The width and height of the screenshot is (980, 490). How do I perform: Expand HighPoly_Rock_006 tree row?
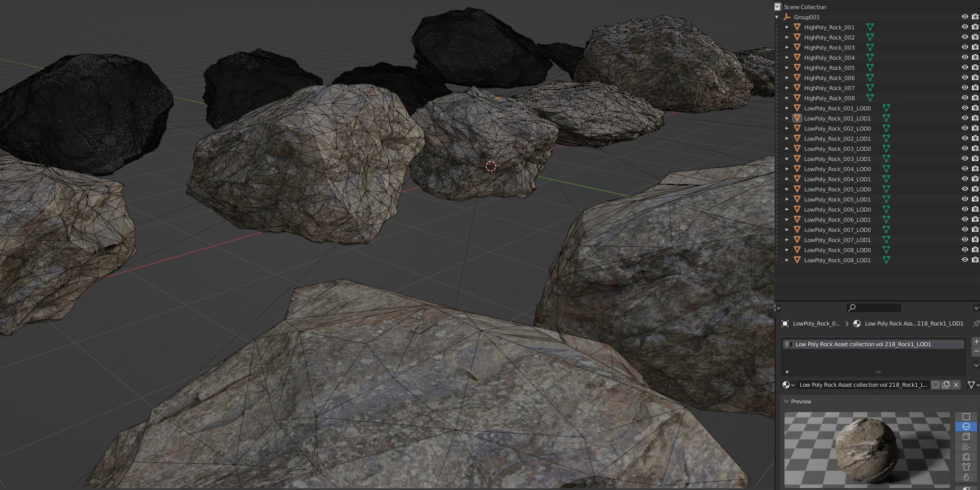(x=787, y=78)
